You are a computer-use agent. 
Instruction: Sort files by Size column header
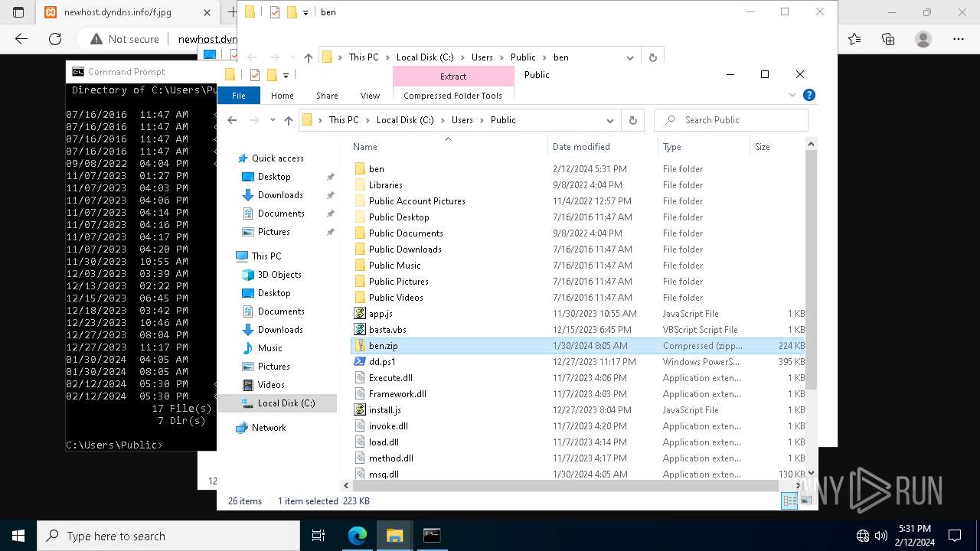[x=776, y=147]
